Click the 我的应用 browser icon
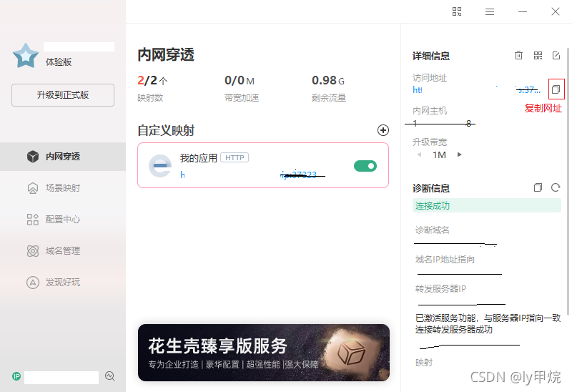 [160, 166]
